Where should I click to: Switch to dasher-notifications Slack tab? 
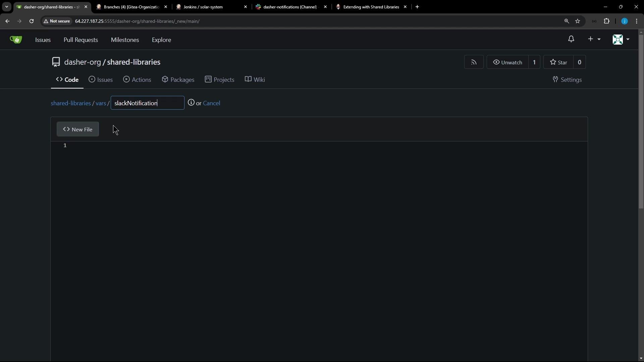[x=290, y=7]
